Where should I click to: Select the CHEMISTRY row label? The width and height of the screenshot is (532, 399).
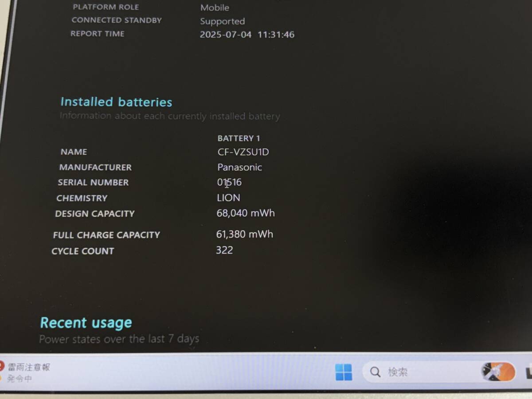pyautogui.click(x=82, y=198)
